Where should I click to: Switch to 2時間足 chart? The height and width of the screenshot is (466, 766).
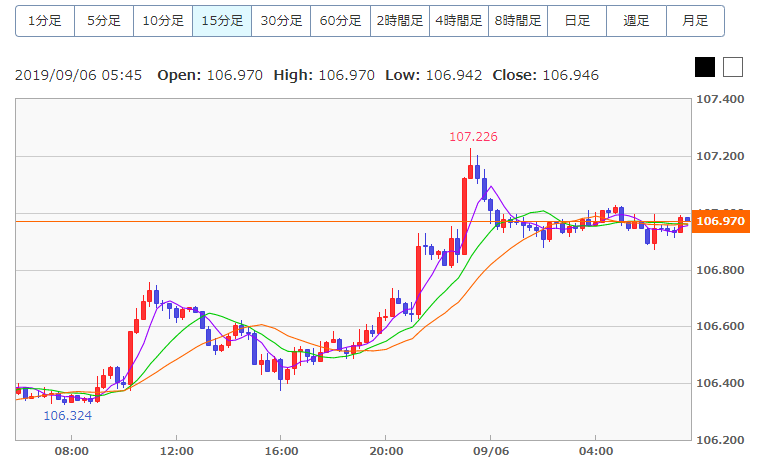[x=400, y=21]
